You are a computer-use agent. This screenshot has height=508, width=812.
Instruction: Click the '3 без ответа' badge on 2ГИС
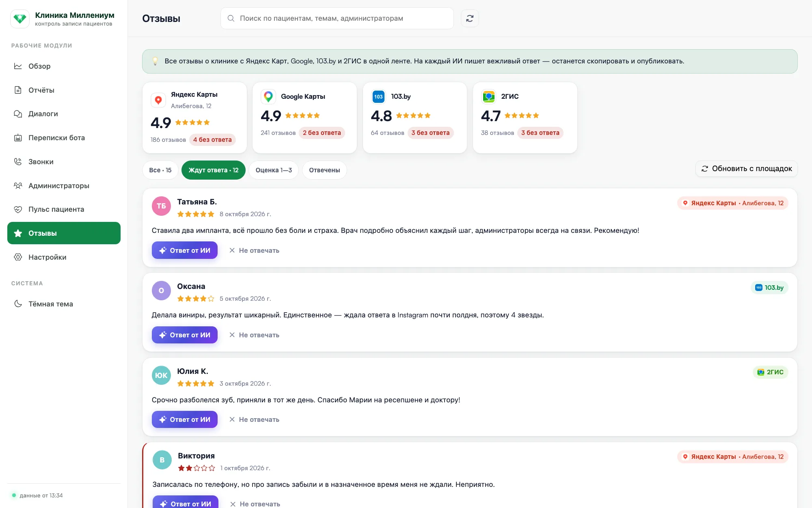(540, 133)
